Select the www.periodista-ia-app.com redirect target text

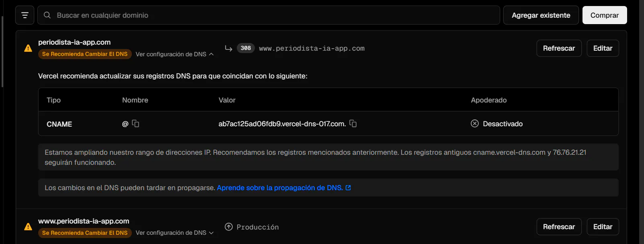point(312,48)
